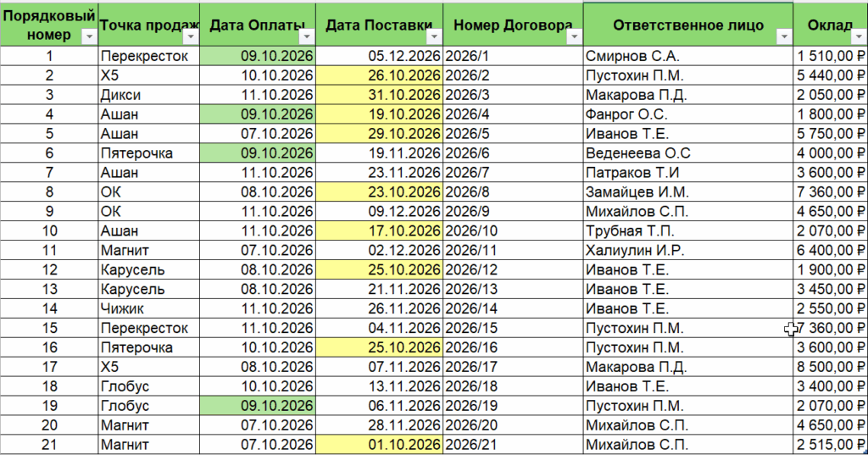Open filter dropdown for Оклад column
The image size is (868, 455).
pos(859,36)
